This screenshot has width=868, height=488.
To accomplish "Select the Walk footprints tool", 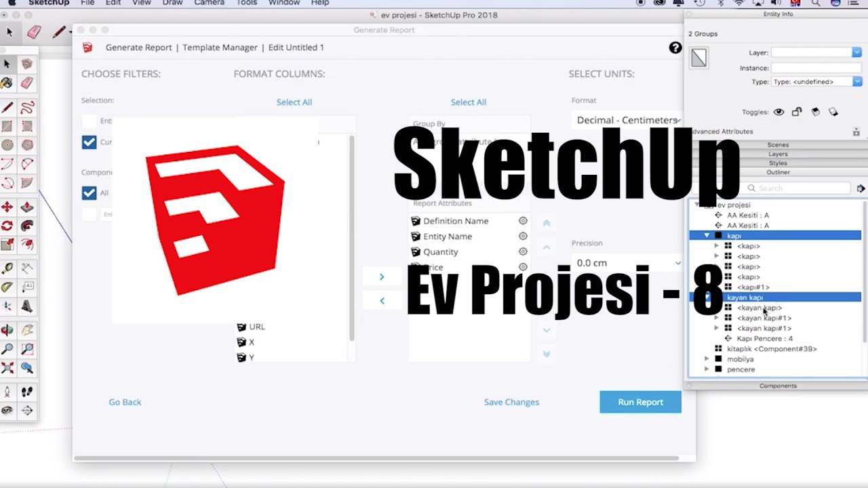I will pyautogui.click(x=27, y=392).
